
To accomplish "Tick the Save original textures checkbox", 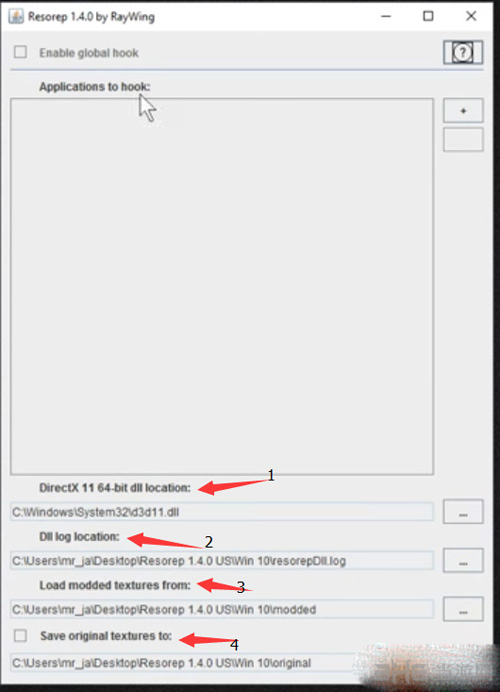I will point(20,636).
